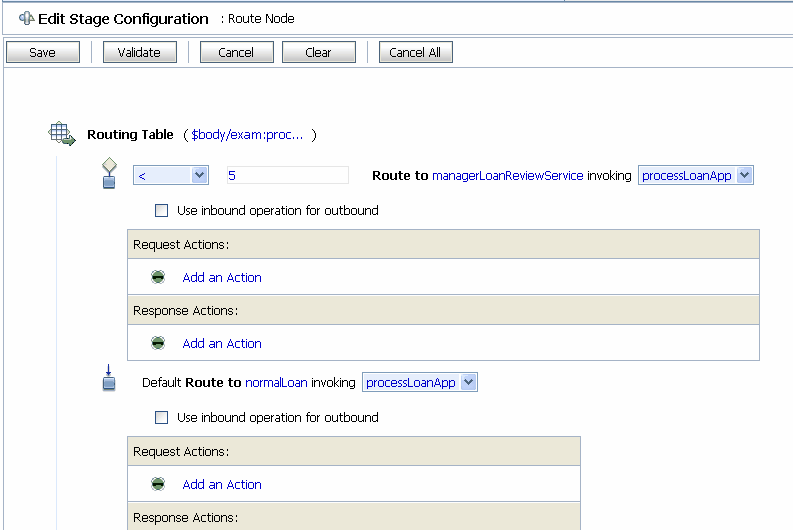
Task: Click the Routing Table icon
Action: pos(62,134)
